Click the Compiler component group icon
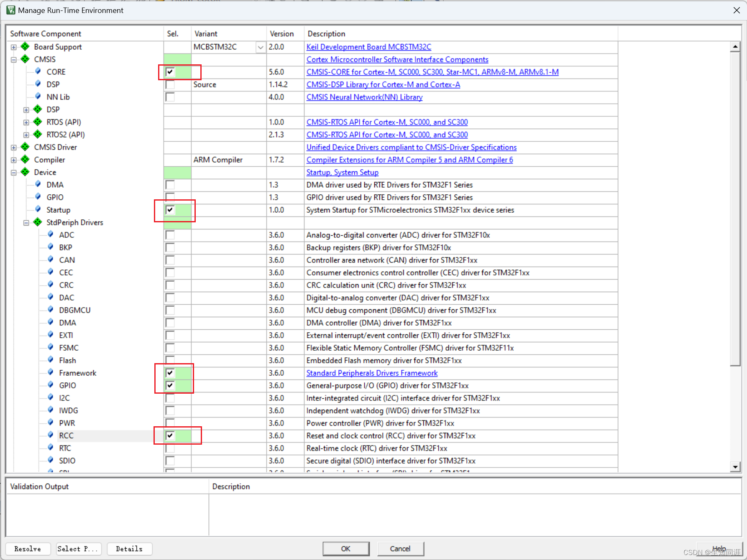The width and height of the screenshot is (747, 560). (x=25, y=160)
